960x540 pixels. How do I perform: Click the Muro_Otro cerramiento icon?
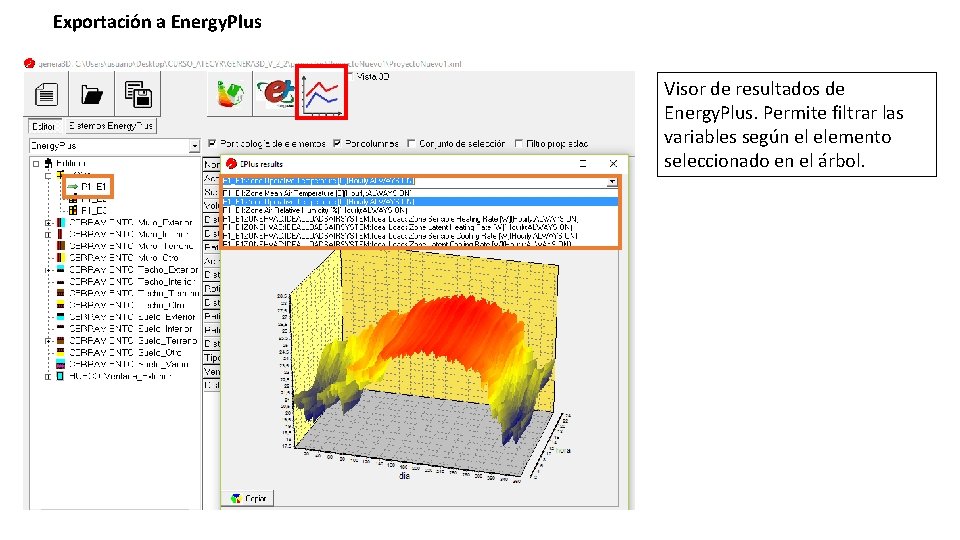61,258
